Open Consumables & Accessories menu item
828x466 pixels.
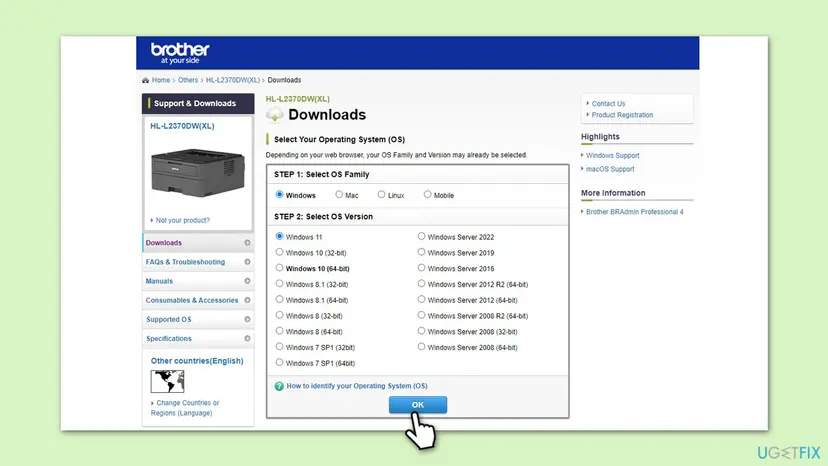pyautogui.click(x=198, y=300)
